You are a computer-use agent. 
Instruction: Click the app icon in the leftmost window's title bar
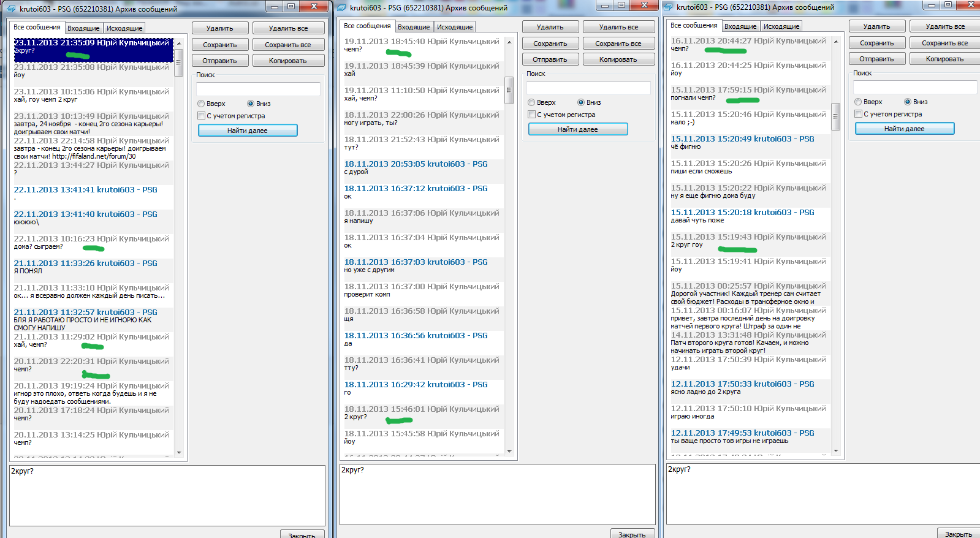(11, 9)
